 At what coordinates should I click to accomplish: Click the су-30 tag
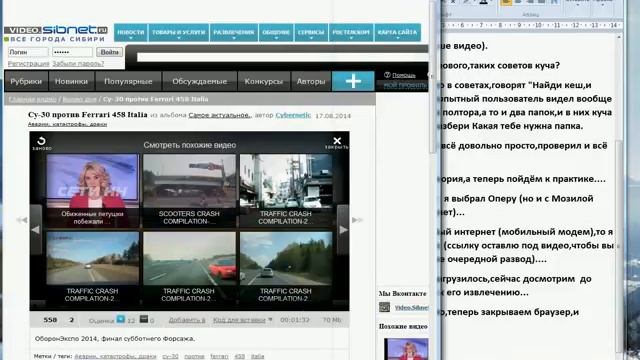pyautogui.click(x=170, y=356)
